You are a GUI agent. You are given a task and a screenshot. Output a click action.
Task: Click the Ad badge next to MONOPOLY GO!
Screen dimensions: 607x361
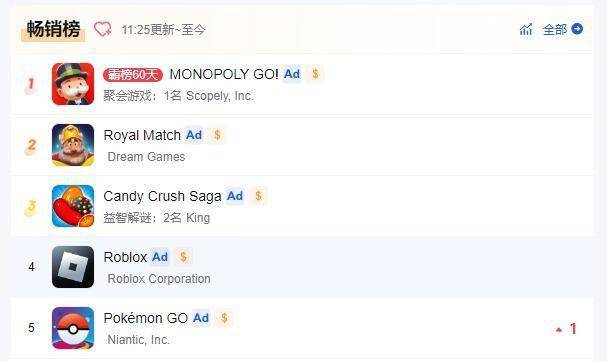pos(292,74)
